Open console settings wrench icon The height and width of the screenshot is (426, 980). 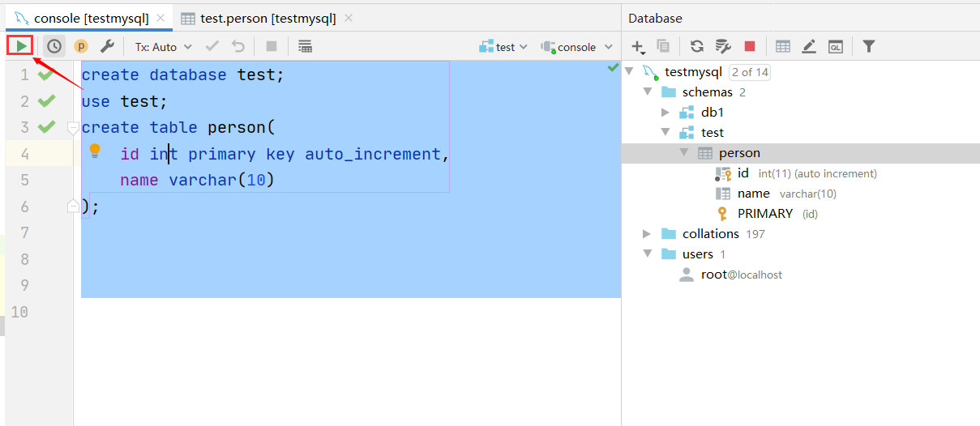107,46
